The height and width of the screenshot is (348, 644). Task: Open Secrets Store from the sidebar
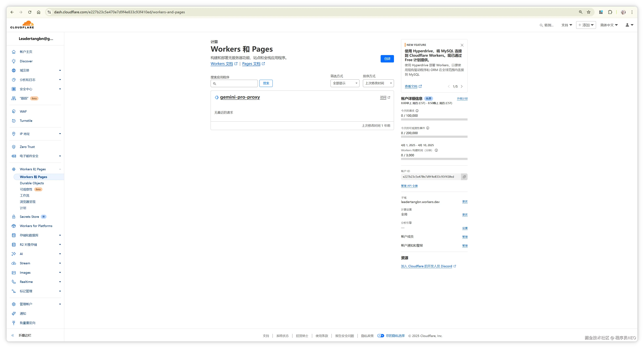29,217
